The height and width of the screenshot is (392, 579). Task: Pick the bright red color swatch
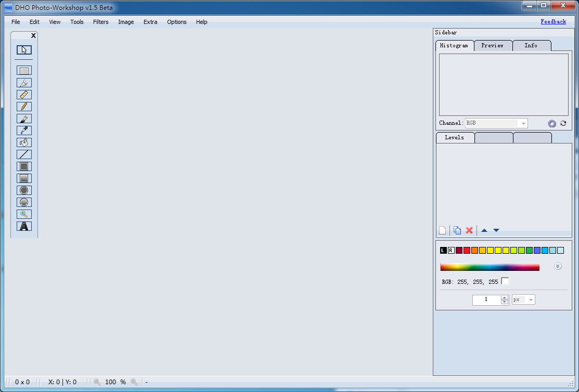tap(467, 250)
